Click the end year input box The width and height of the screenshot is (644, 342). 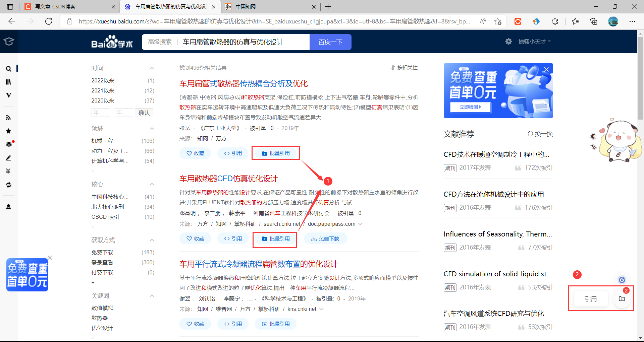tap(124, 113)
